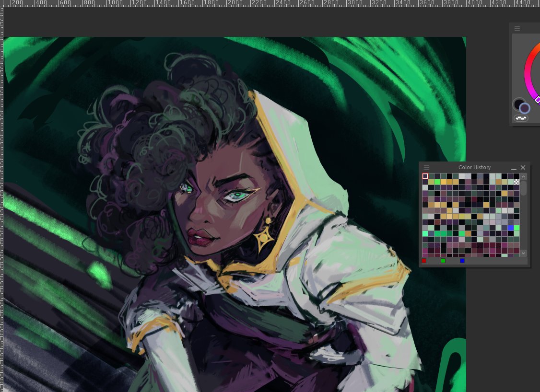Open the Color History panel menu icon
Image resolution: width=540 pixels, height=392 pixels.
pos(426,167)
